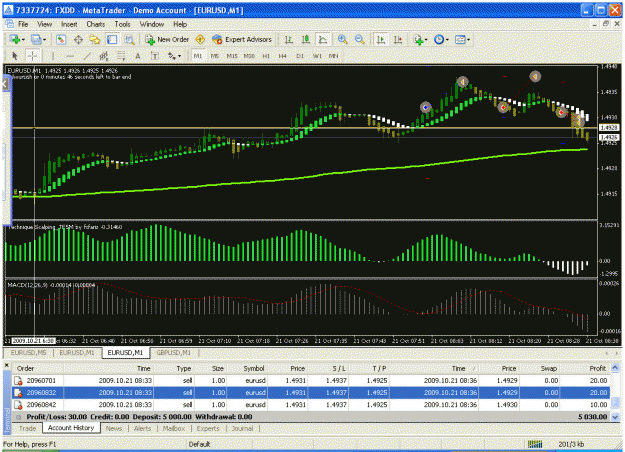Switch to line chart display
Viewport: 625px width, 452px height.
pyautogui.click(x=322, y=39)
